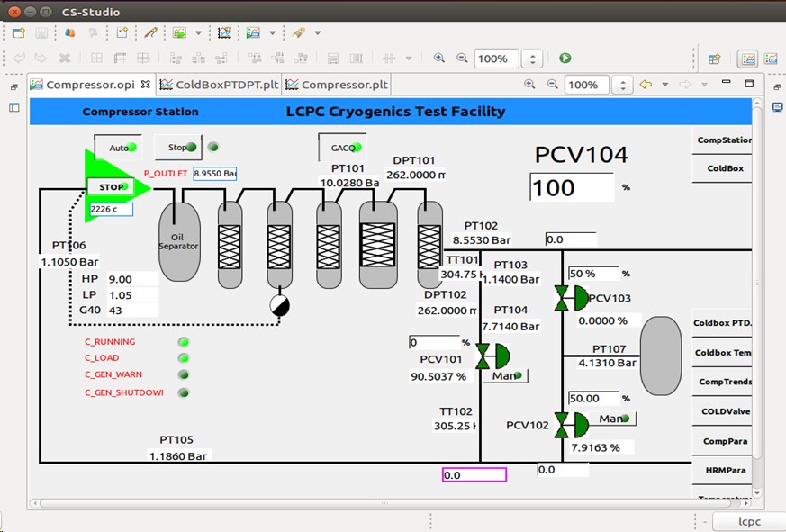This screenshot has height=532, width=786.
Task: Open the top toolbar zoom percentage dropdown
Action: pyautogui.click(x=532, y=59)
